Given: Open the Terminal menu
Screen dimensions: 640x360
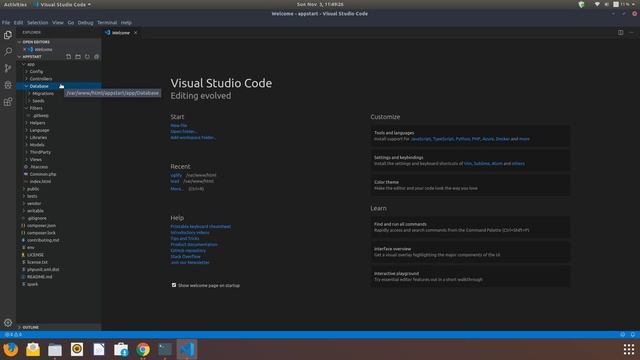Looking at the screenshot, I should tap(107, 22).
